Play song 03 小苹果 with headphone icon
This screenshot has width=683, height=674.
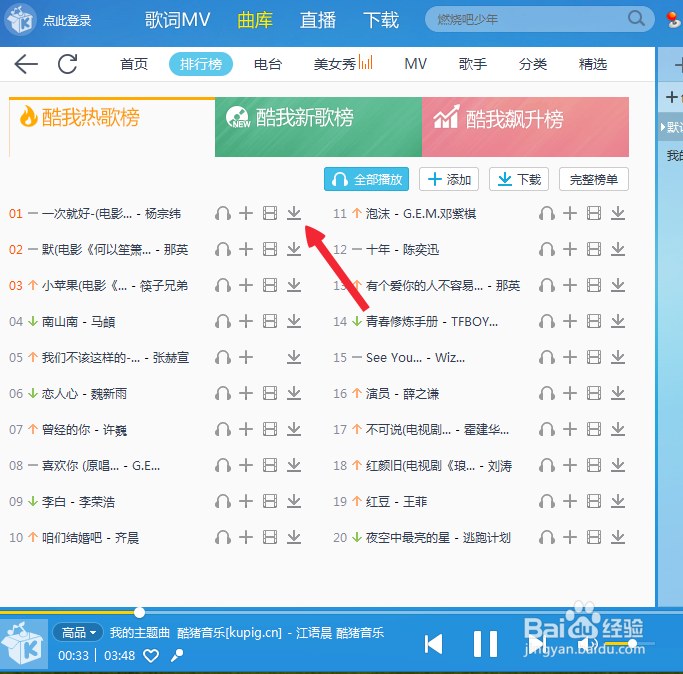click(x=223, y=285)
